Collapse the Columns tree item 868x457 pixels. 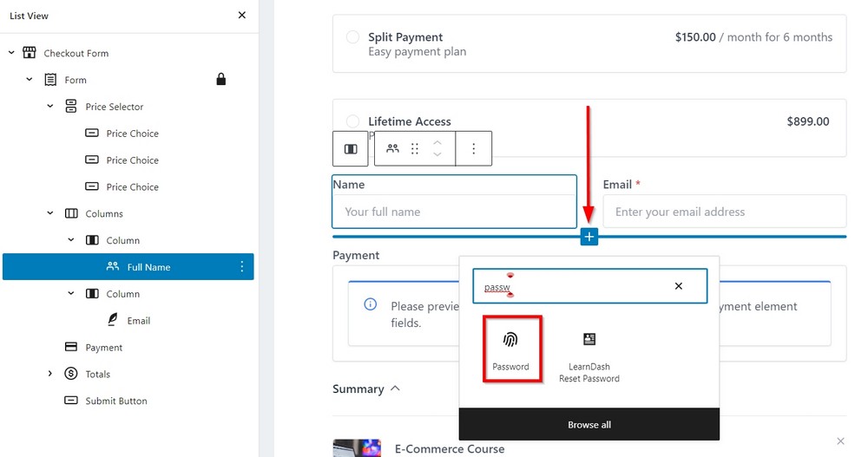(50, 213)
